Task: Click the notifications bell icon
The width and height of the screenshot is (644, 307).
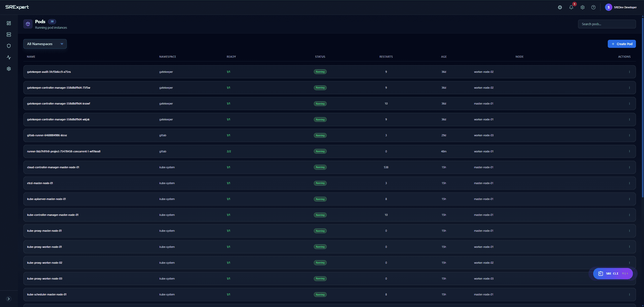Action: coord(571,7)
